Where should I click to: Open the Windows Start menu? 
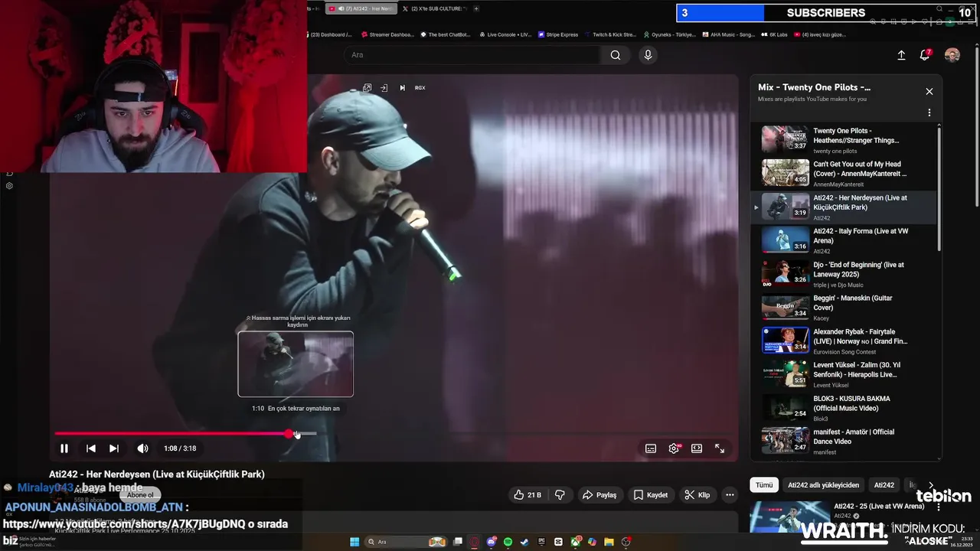(x=354, y=542)
